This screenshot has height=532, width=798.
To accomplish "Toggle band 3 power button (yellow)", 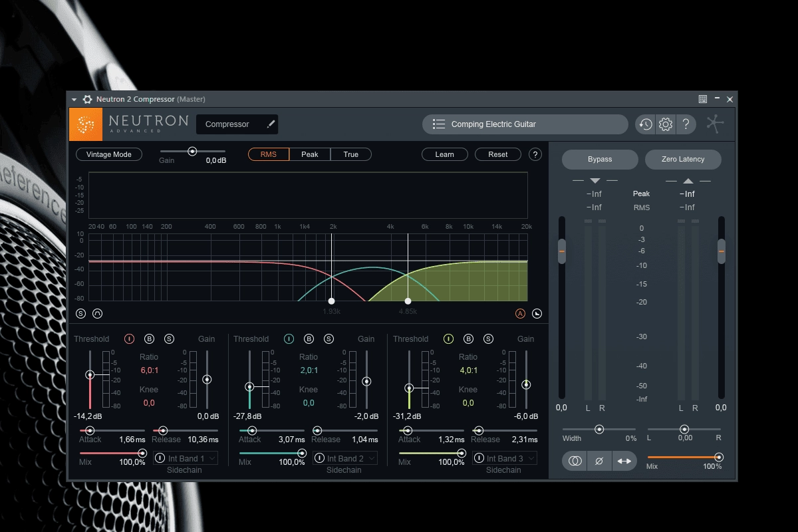I will 448,338.
